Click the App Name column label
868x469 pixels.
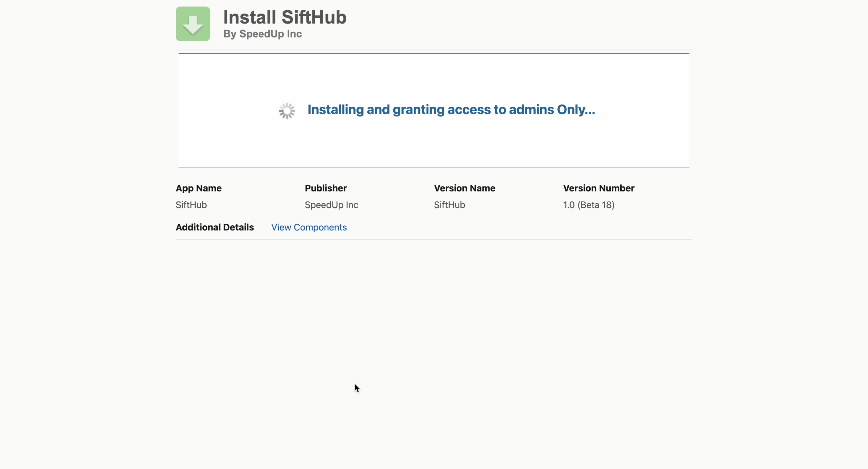pos(198,188)
